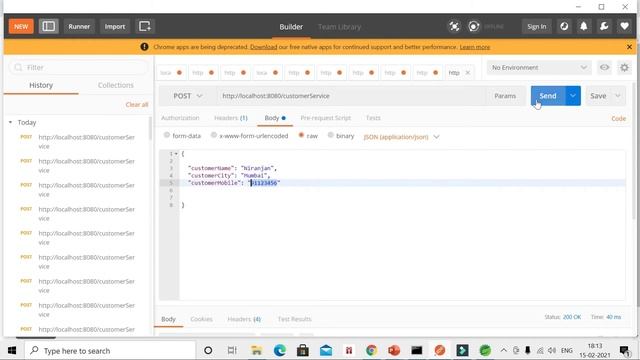Open the Windows Start menu
Image resolution: width=640 pixels, height=360 pixels.
[12, 351]
